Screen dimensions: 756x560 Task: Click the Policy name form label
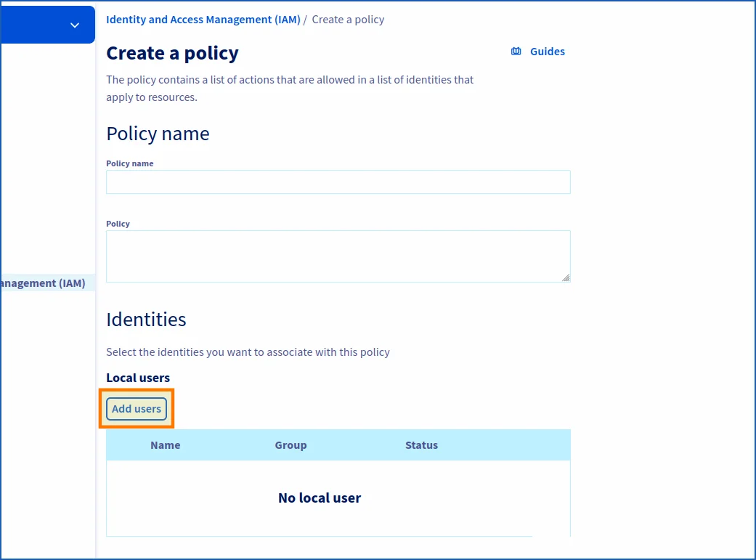click(129, 163)
